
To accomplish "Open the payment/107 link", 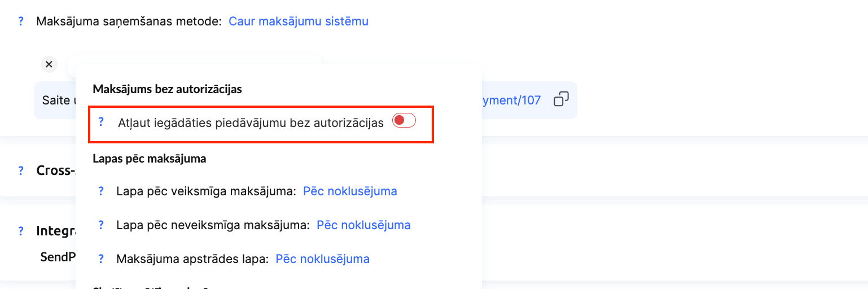I will [511, 100].
